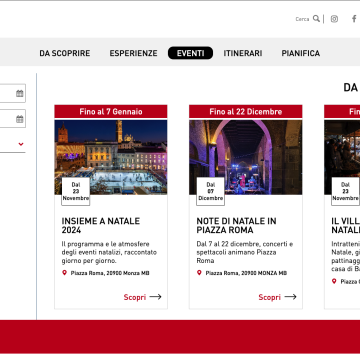Open the Esperienze menu
This screenshot has width=360, height=360.
[x=133, y=53]
